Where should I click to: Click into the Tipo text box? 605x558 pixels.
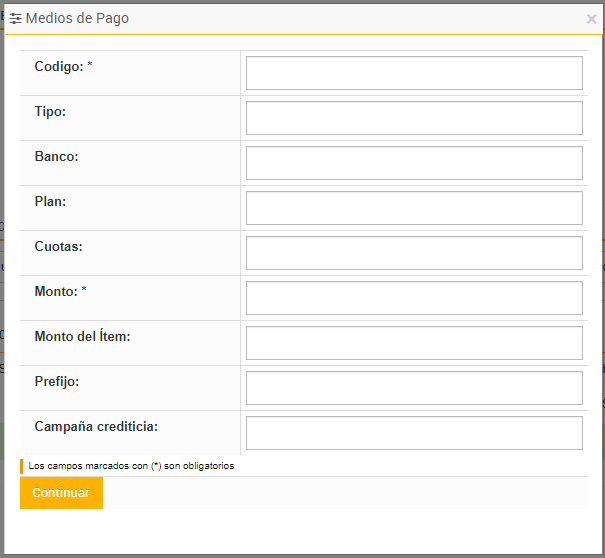click(x=414, y=118)
